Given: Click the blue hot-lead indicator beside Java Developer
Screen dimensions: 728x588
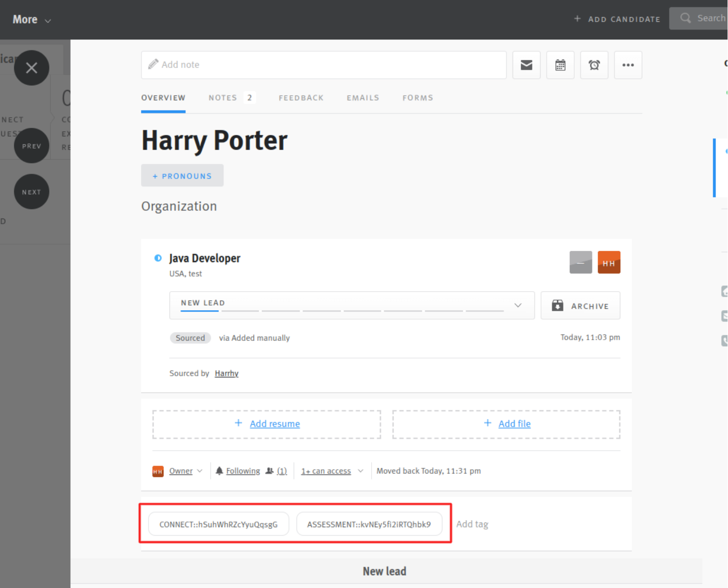Looking at the screenshot, I should pos(158,258).
